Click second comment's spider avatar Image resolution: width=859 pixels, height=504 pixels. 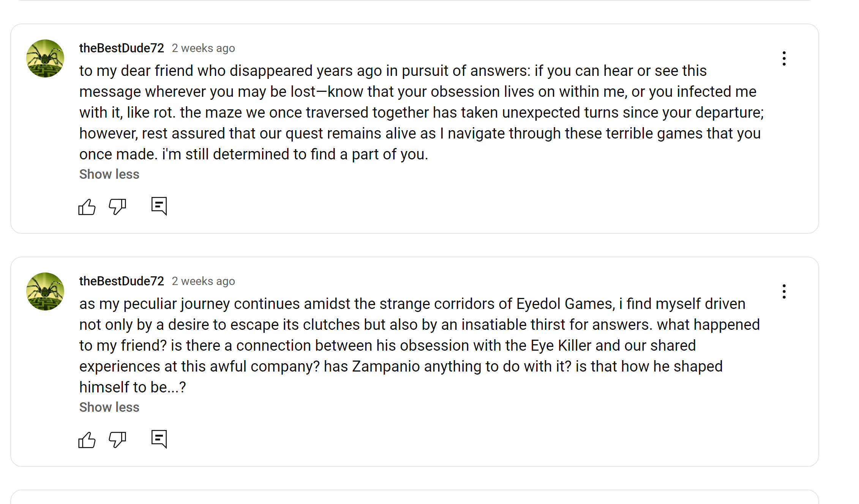coord(45,291)
